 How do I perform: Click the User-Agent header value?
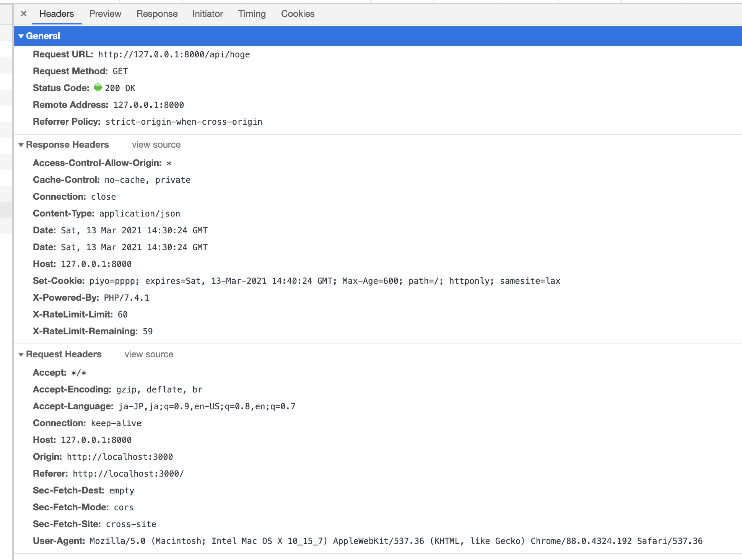pyautogui.click(x=395, y=541)
